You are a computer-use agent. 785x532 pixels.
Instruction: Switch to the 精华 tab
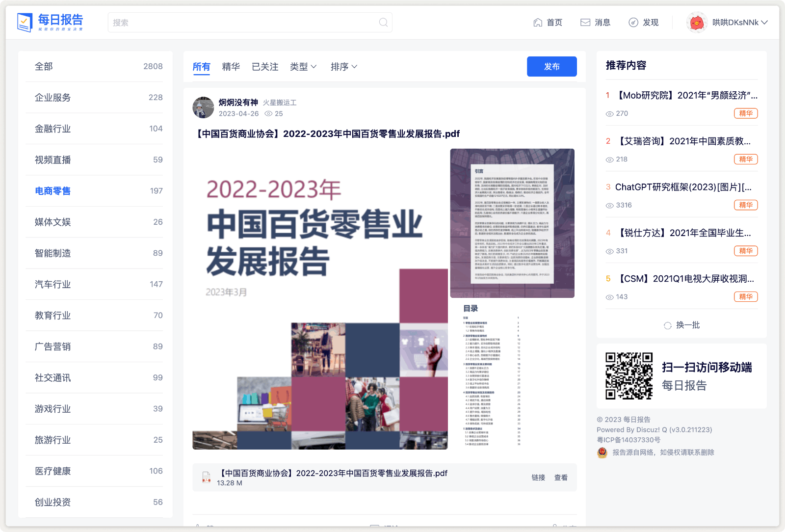pyautogui.click(x=231, y=67)
